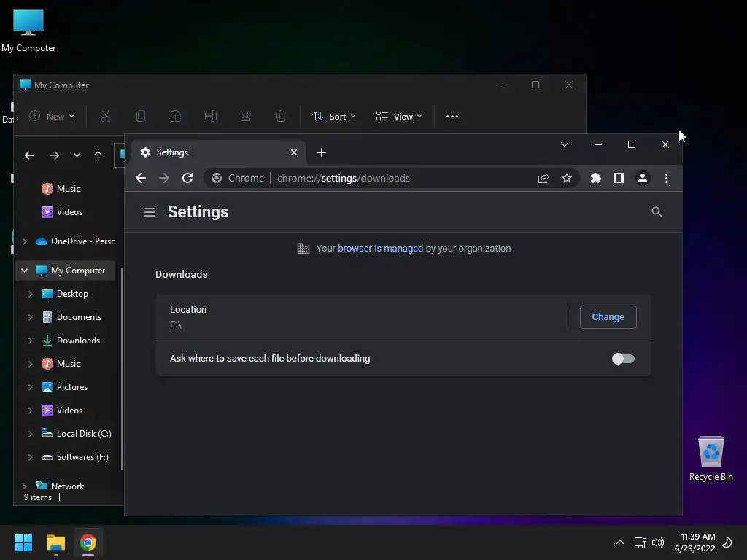Click Chrome site info icon
The image size is (747, 560).
217,178
